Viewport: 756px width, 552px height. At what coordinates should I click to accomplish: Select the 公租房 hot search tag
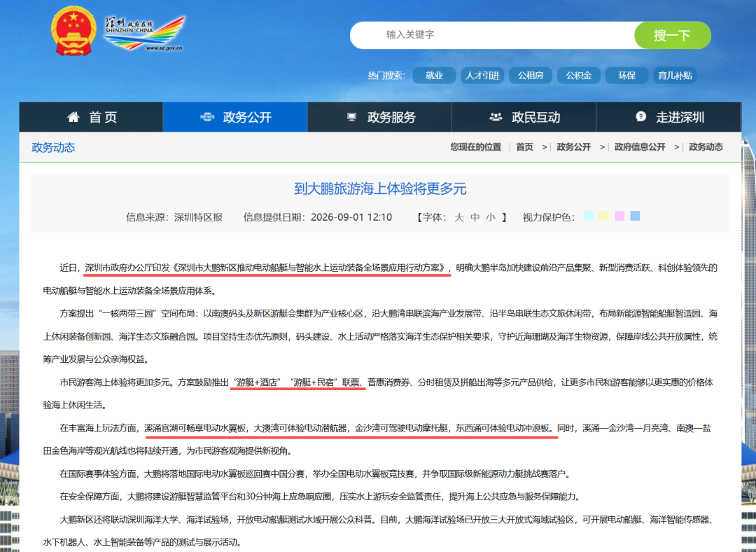(531, 75)
